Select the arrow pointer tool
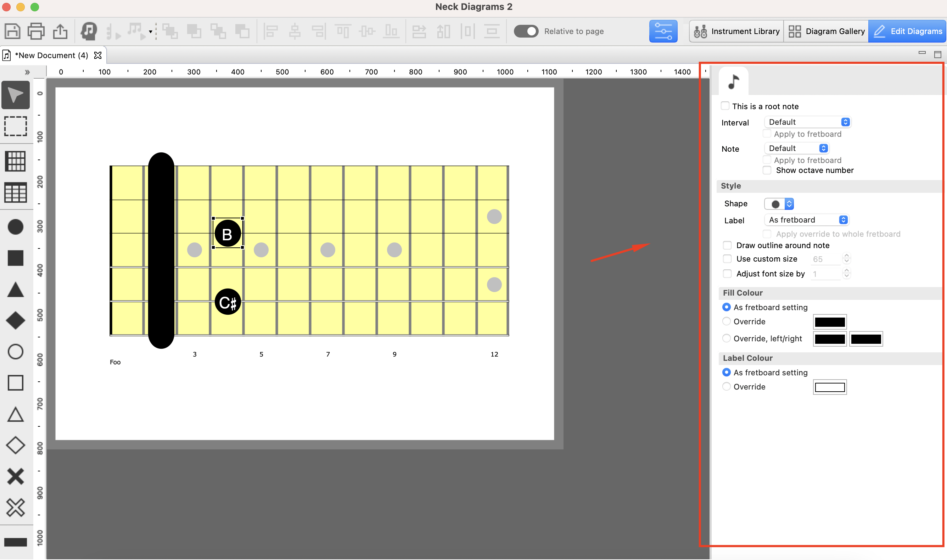Screen dimensions: 947x560 tap(16, 95)
